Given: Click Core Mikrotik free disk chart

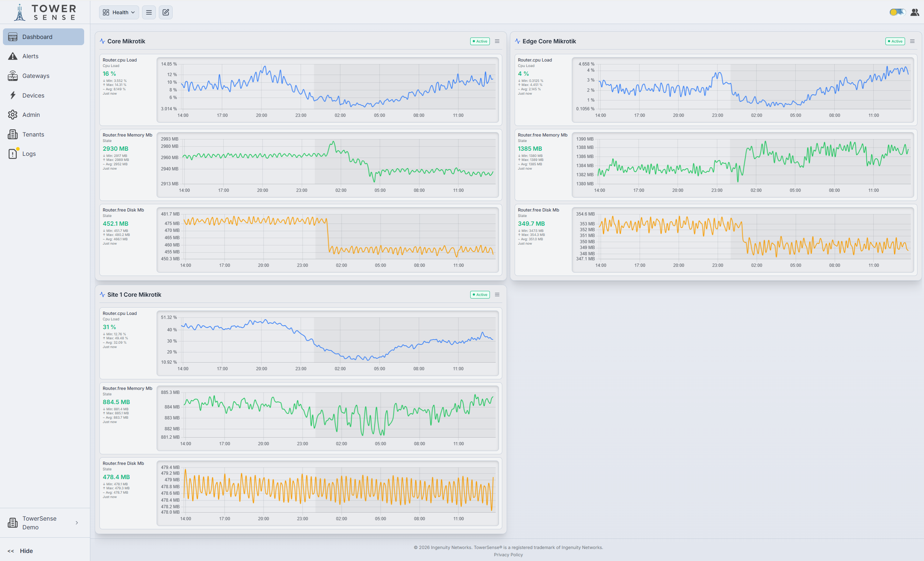Looking at the screenshot, I should (327, 240).
